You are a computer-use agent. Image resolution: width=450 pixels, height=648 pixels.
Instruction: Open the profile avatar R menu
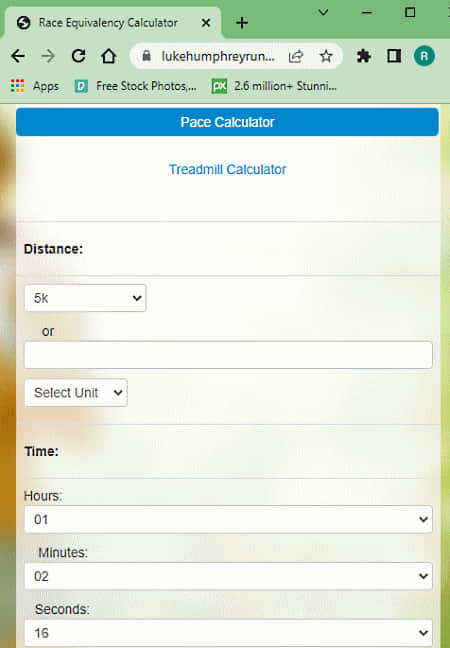(424, 56)
